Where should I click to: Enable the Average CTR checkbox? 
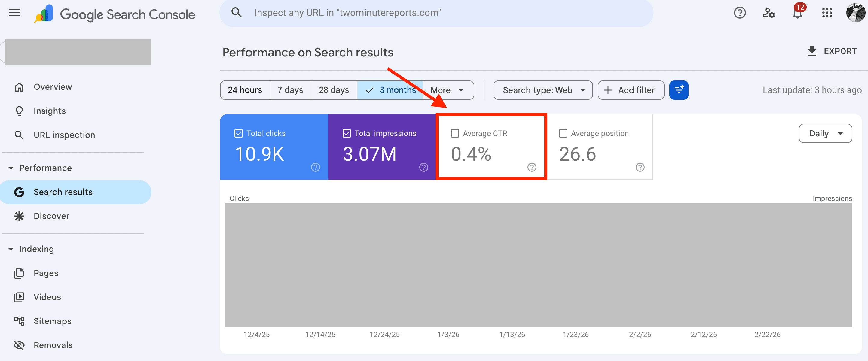(x=455, y=133)
